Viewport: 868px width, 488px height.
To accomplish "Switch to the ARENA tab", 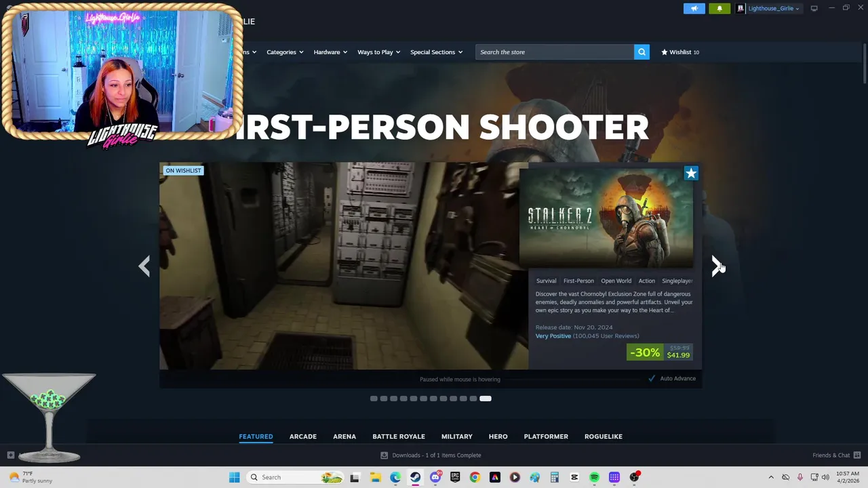I will coord(344,436).
